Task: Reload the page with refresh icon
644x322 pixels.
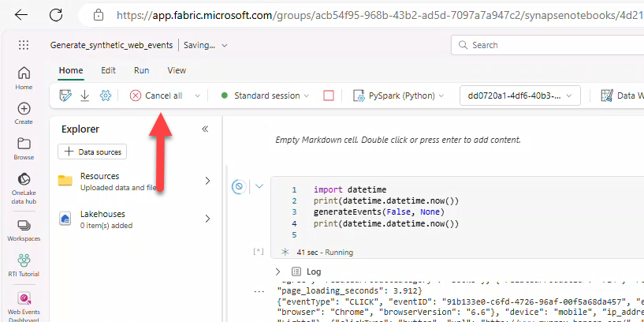Action: [x=56, y=14]
